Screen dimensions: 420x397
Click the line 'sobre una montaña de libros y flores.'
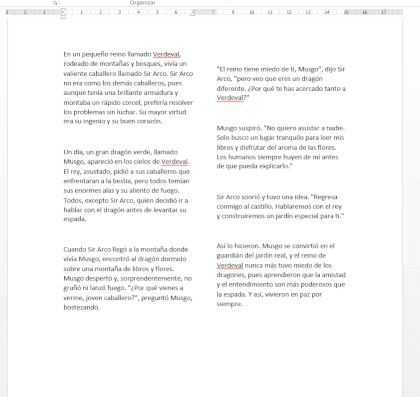coord(119,269)
